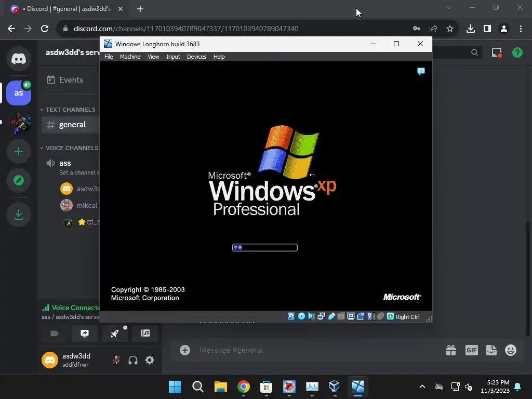Click plus attachment button in message bar
The width and height of the screenshot is (532, 399).
(x=185, y=350)
